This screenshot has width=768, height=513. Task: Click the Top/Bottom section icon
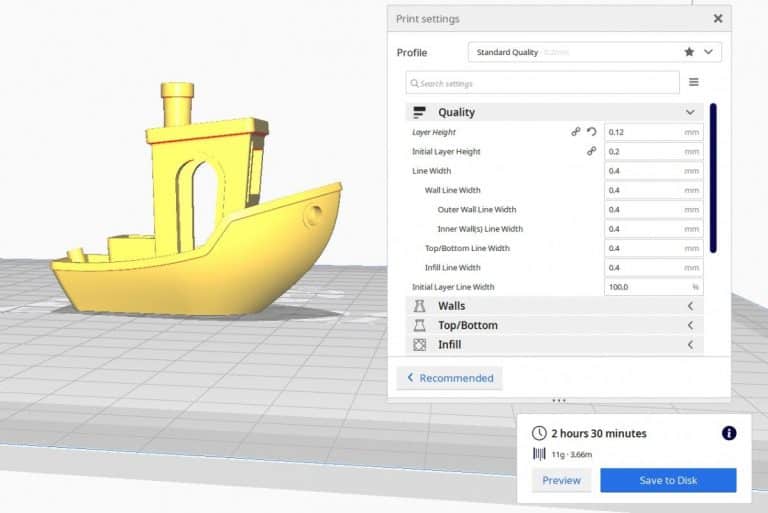(419, 325)
